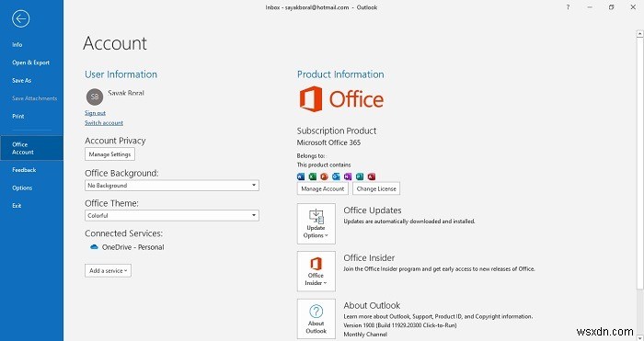Click the Monthly Channel text

[365, 335]
